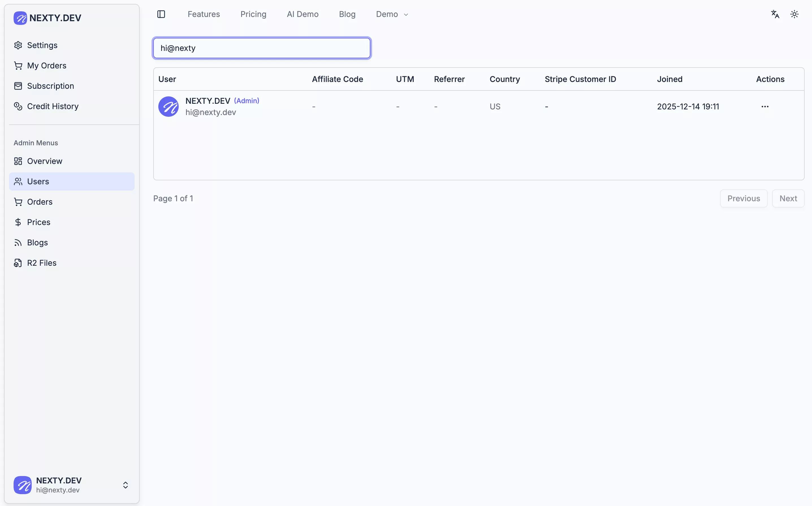Click the Previous pagination button
This screenshot has width=812, height=506.
coord(743,198)
